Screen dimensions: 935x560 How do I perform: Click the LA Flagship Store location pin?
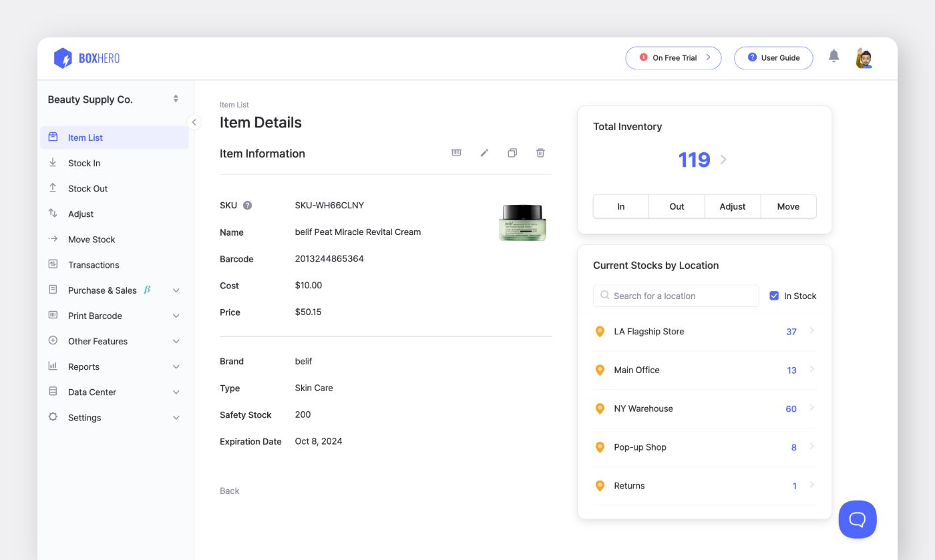tap(600, 332)
